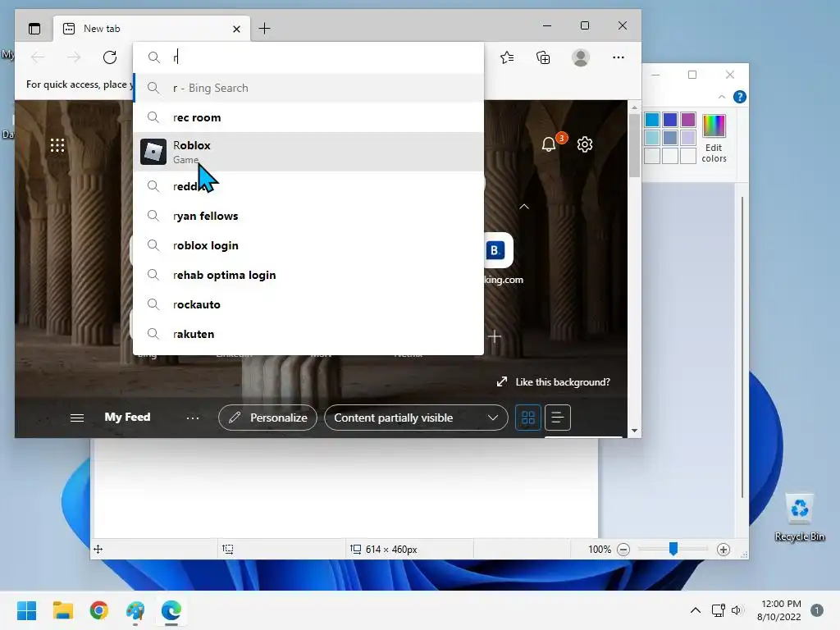Focus the address bar input field

pyautogui.click(x=308, y=57)
